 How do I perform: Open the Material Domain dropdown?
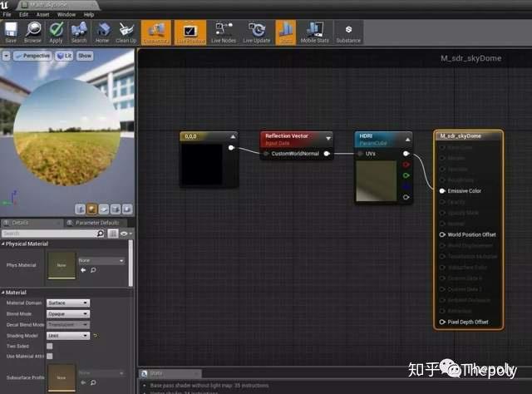click(x=68, y=303)
